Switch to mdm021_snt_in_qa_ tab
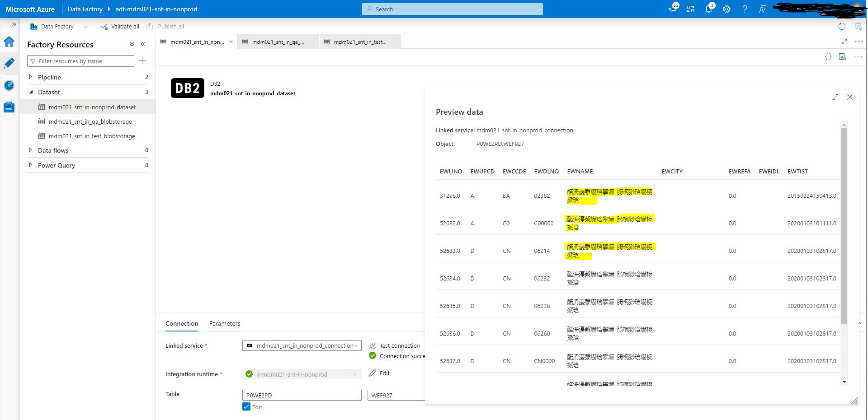Image resolution: width=868 pixels, height=420 pixels. pos(278,42)
